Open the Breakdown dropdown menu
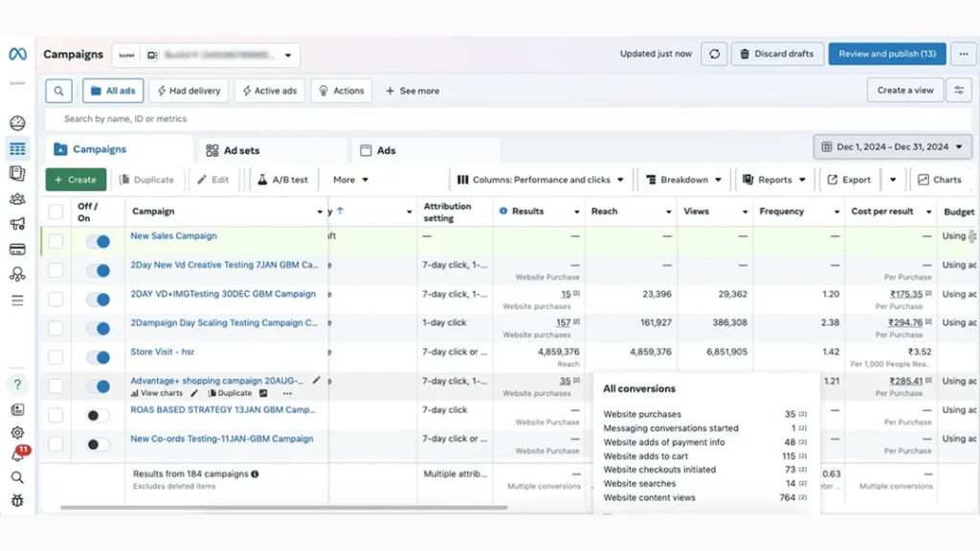 click(683, 180)
